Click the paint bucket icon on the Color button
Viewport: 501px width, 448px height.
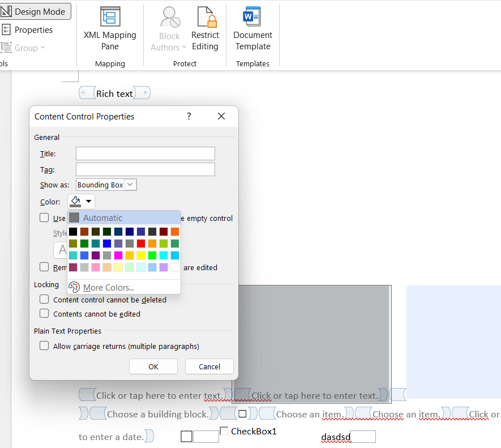(75, 201)
